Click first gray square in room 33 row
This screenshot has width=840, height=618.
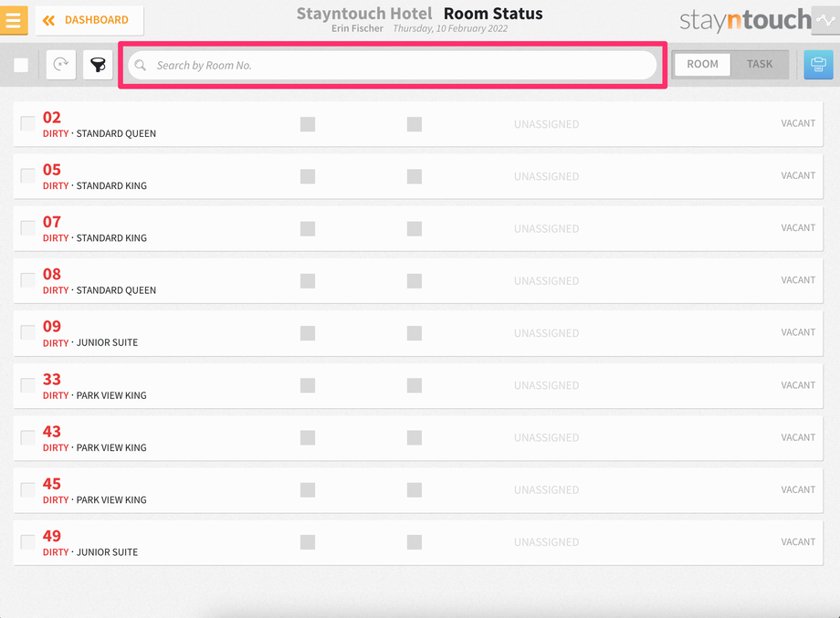[308, 385]
